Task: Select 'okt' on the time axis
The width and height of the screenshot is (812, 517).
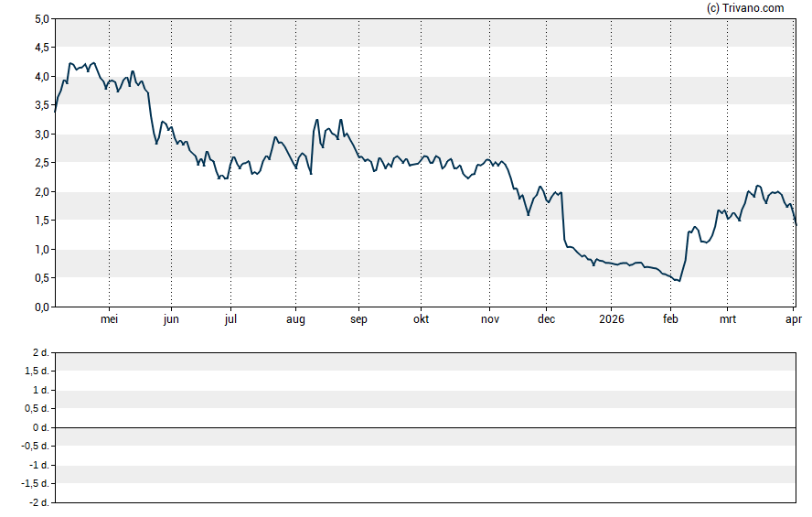Action: coord(421,319)
